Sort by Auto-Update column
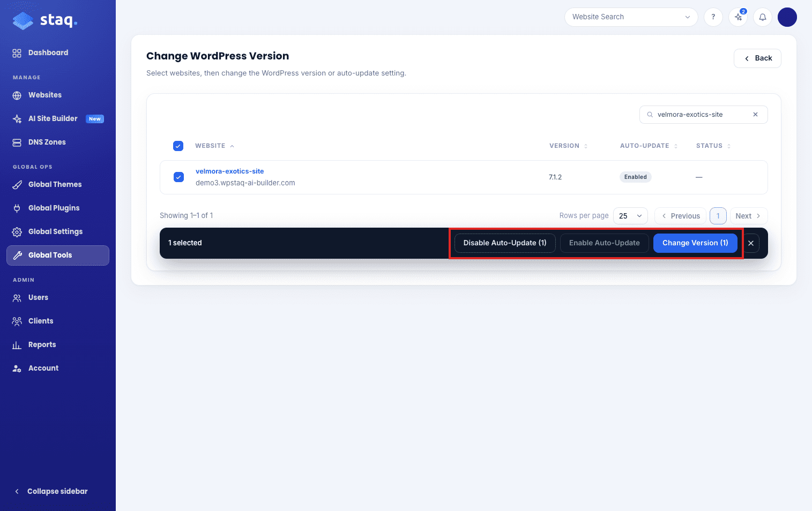The height and width of the screenshot is (511, 812). (649, 146)
